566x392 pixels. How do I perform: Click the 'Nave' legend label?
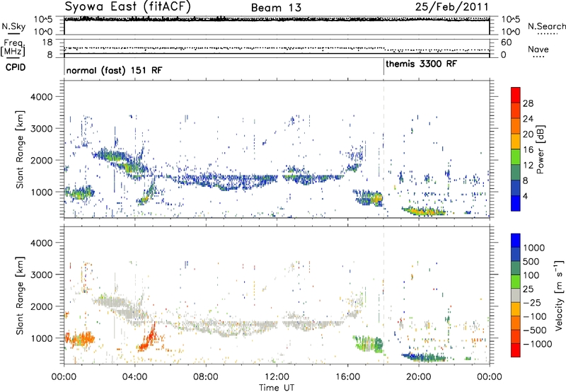538,50
